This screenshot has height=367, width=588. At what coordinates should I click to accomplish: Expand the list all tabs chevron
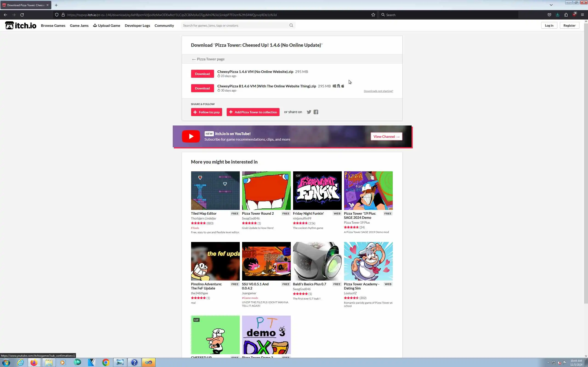point(551,5)
